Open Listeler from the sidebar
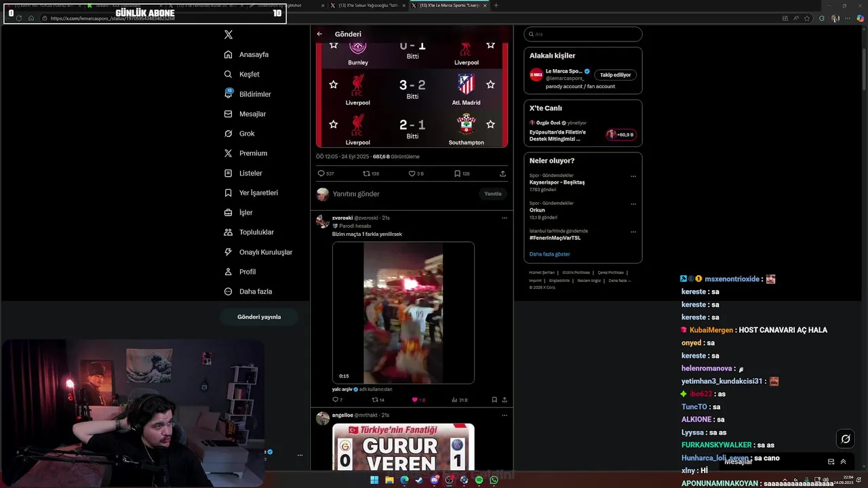This screenshot has width=868, height=488. point(243,173)
